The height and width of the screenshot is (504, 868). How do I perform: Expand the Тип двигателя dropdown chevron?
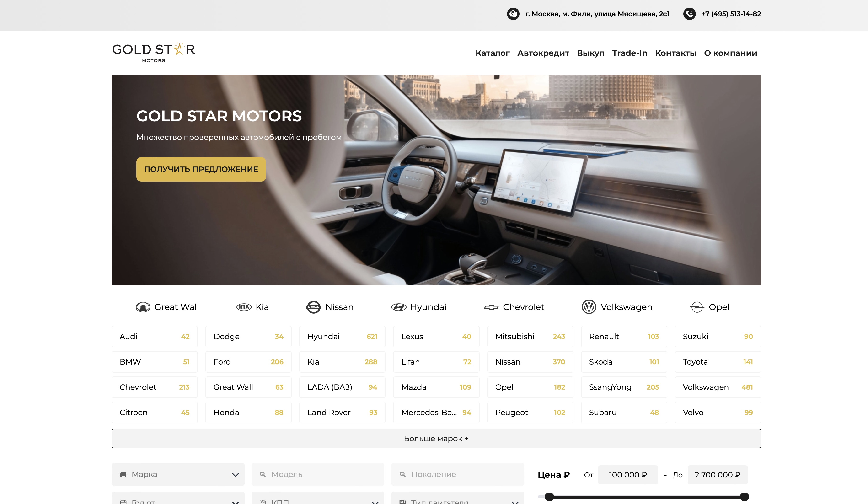515,502
